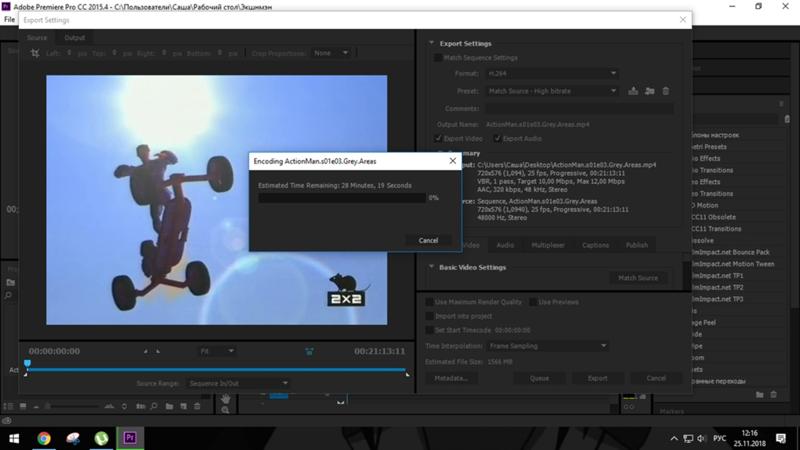The height and width of the screenshot is (450, 800).
Task: Switch to the Output tab
Action: pyautogui.click(x=74, y=38)
